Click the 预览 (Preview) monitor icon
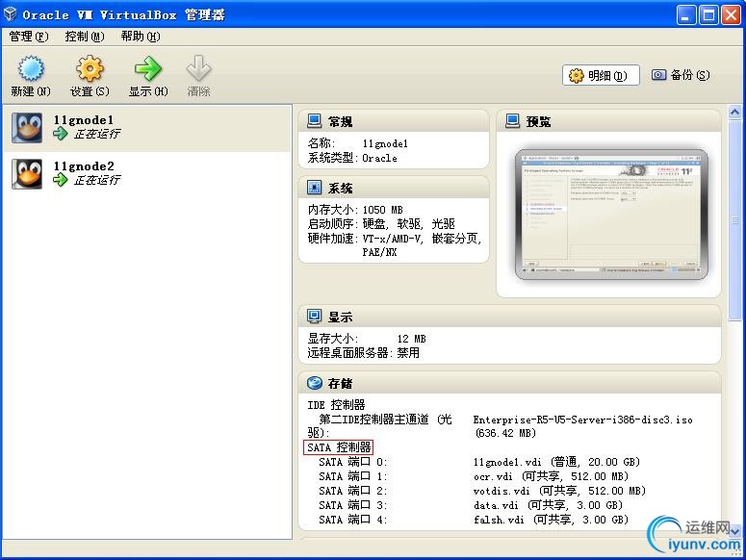The image size is (746, 560). (x=512, y=120)
